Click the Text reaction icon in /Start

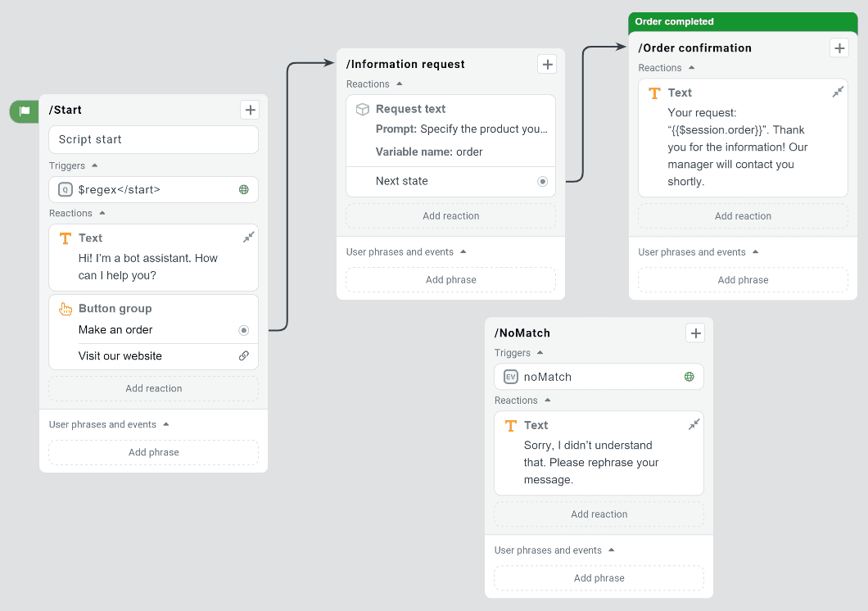(67, 238)
